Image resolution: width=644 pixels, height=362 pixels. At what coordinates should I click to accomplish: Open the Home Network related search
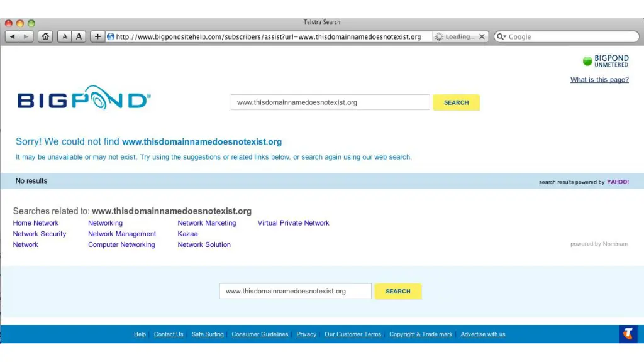pyautogui.click(x=36, y=223)
